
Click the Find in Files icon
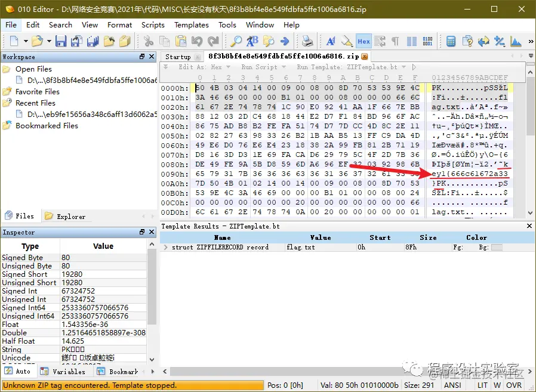click(x=269, y=41)
